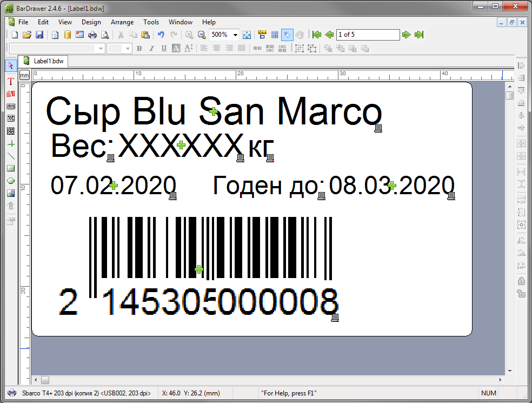Click the printer icon in status bar
532x403 pixels.
(12, 393)
